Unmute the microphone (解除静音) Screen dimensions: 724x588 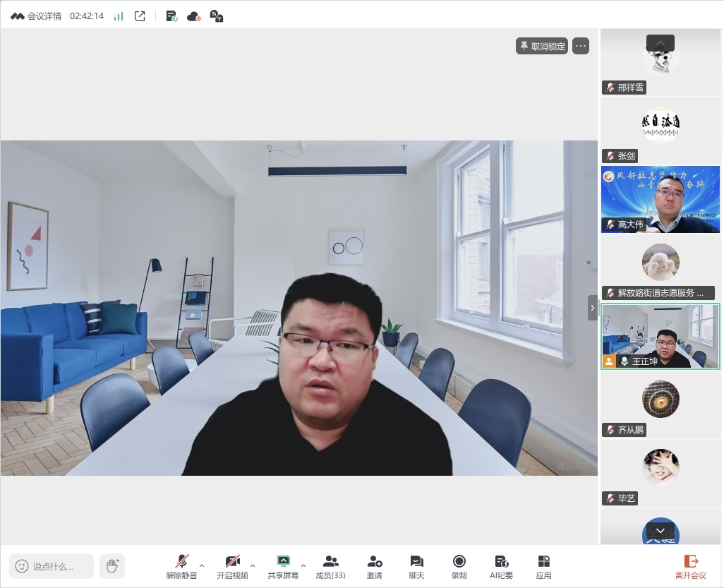coord(181,565)
